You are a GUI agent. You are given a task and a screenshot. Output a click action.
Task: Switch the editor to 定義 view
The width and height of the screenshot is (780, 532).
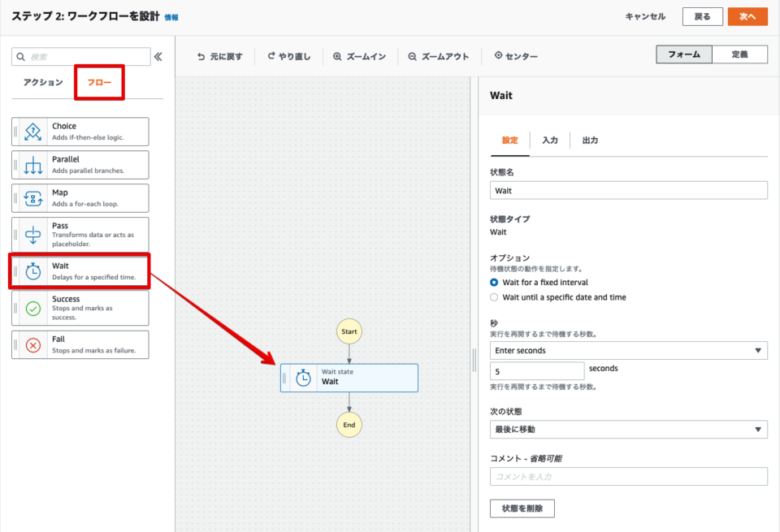740,54
